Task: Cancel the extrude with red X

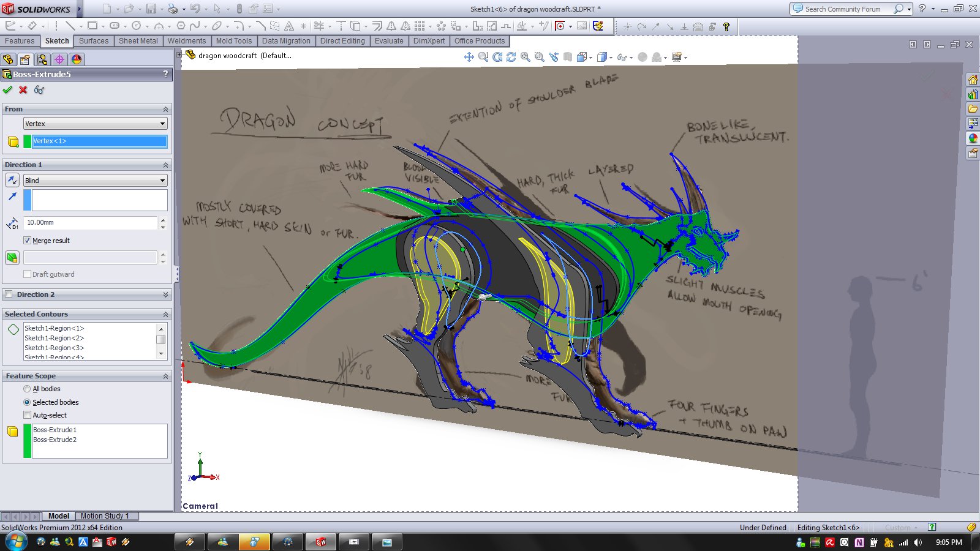Action: [x=23, y=90]
